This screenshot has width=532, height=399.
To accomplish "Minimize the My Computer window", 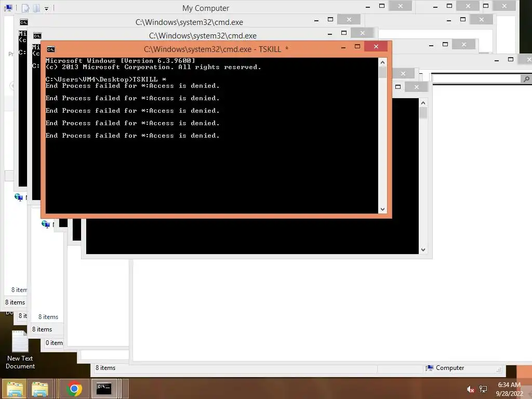I will (x=368, y=6).
